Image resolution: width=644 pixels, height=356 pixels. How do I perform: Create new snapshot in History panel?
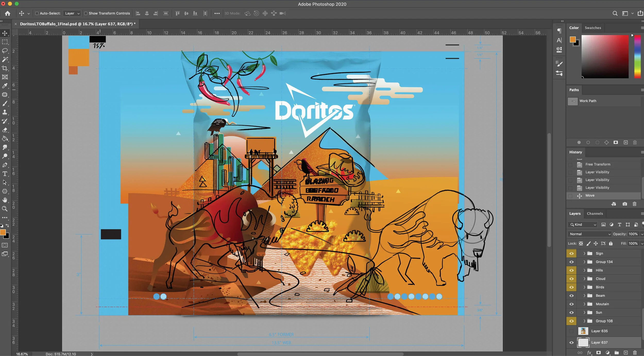[625, 204]
